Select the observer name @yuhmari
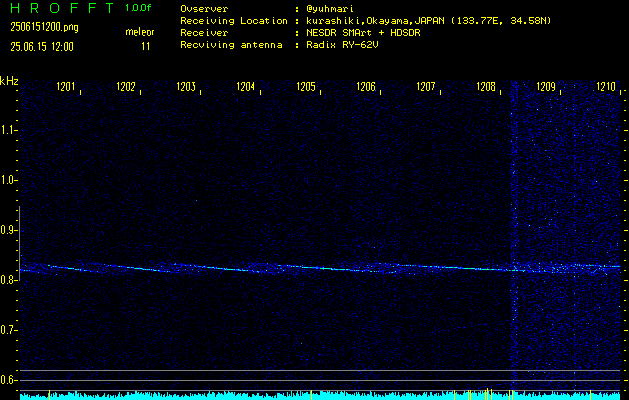The width and height of the screenshot is (629, 400). [x=330, y=9]
